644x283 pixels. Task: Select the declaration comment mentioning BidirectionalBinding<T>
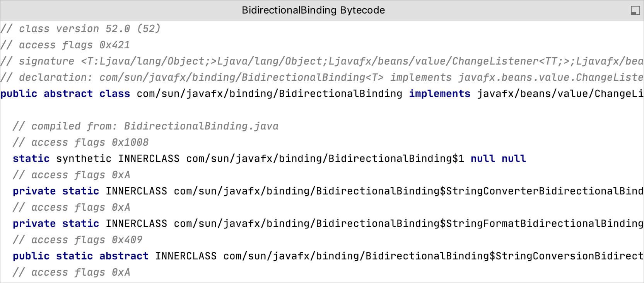coord(271,77)
